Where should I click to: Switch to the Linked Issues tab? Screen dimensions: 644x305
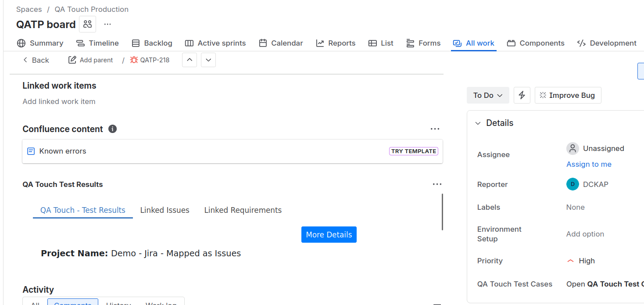[165, 210]
